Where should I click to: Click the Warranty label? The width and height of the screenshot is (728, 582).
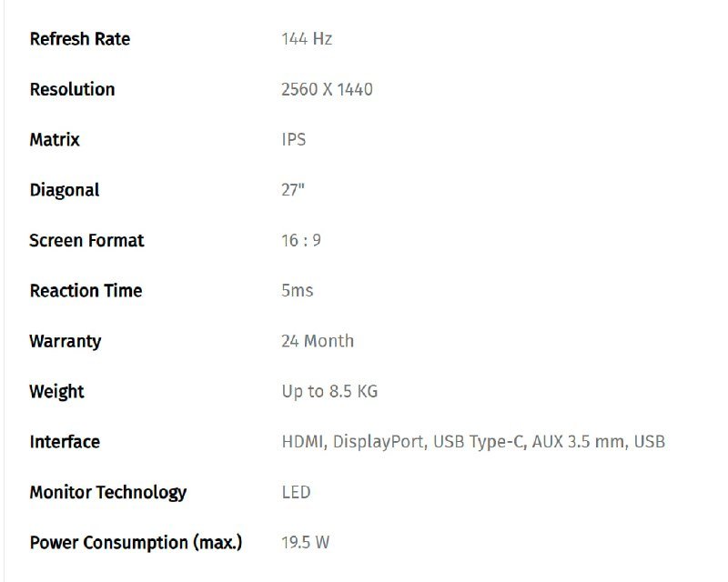pyautogui.click(x=66, y=342)
